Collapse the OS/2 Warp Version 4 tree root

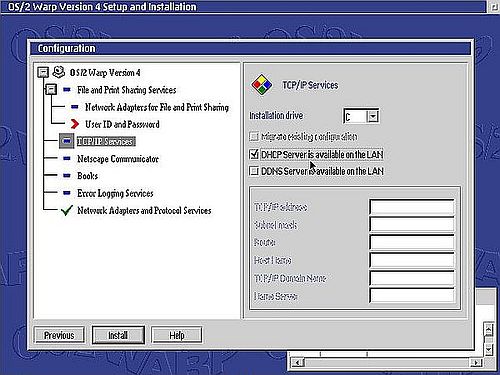click(43, 72)
